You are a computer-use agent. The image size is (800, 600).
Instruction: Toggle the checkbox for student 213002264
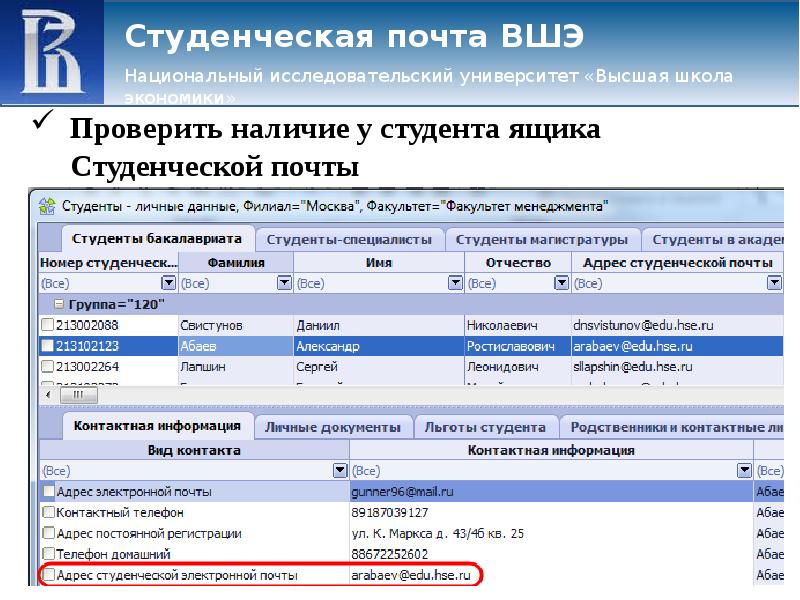point(47,366)
